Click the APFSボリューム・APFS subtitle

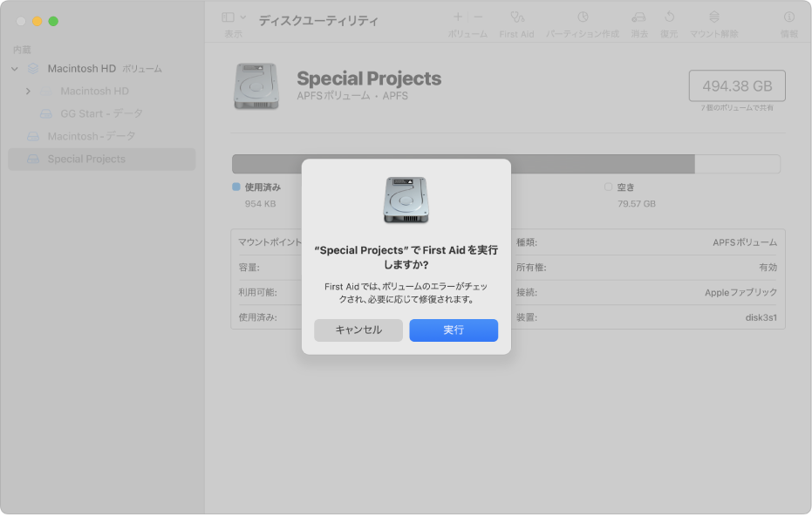pyautogui.click(x=352, y=96)
